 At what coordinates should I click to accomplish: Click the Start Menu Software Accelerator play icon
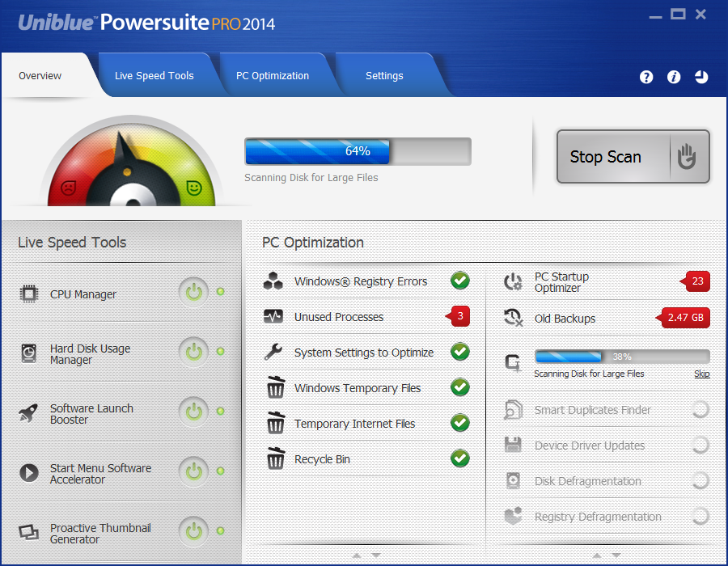point(29,473)
